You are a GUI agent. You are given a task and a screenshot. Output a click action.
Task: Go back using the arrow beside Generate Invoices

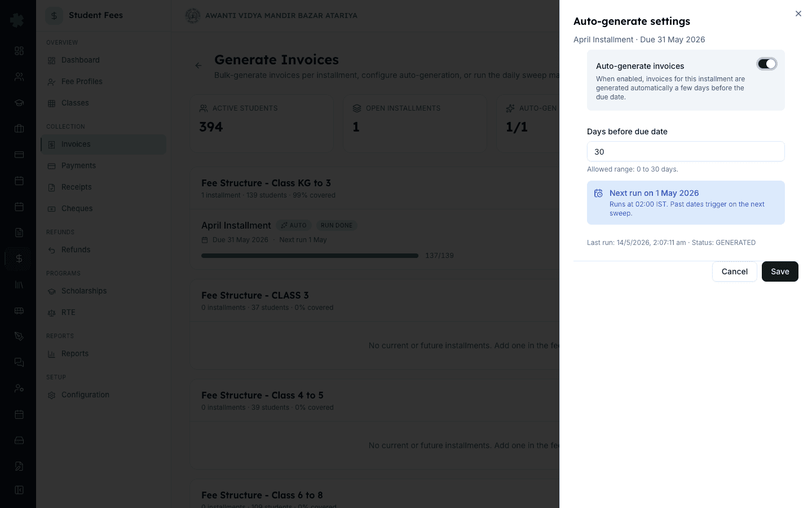(x=198, y=65)
